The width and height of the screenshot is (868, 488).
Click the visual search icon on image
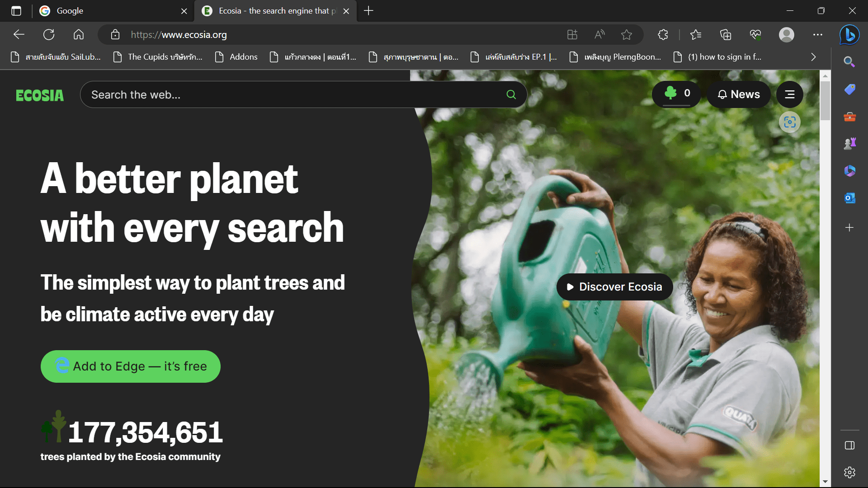(x=790, y=122)
